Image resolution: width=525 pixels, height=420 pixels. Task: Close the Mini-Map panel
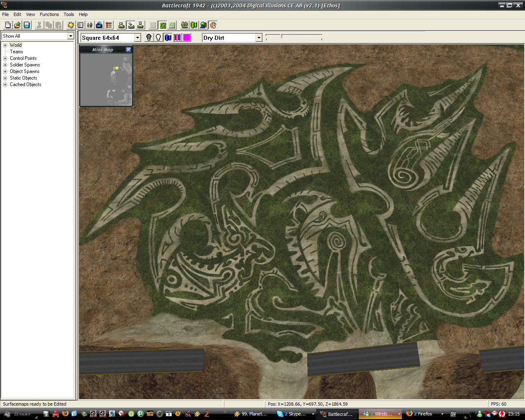tap(128, 50)
